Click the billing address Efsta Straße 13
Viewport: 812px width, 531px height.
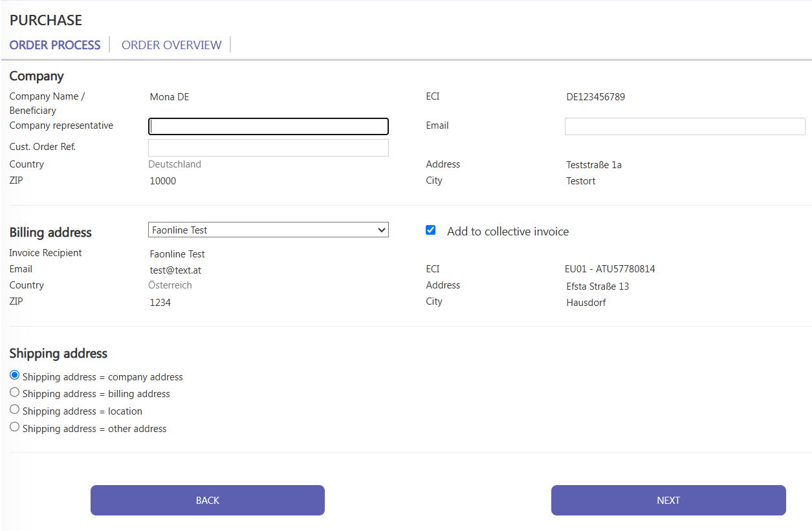pyautogui.click(x=598, y=287)
